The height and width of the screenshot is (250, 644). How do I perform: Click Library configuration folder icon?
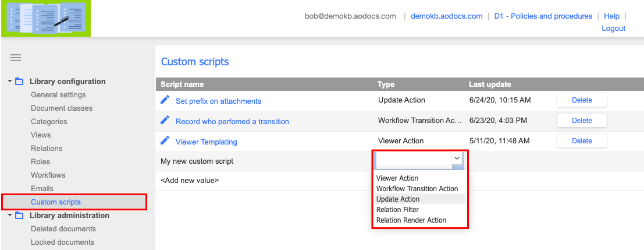click(x=19, y=82)
